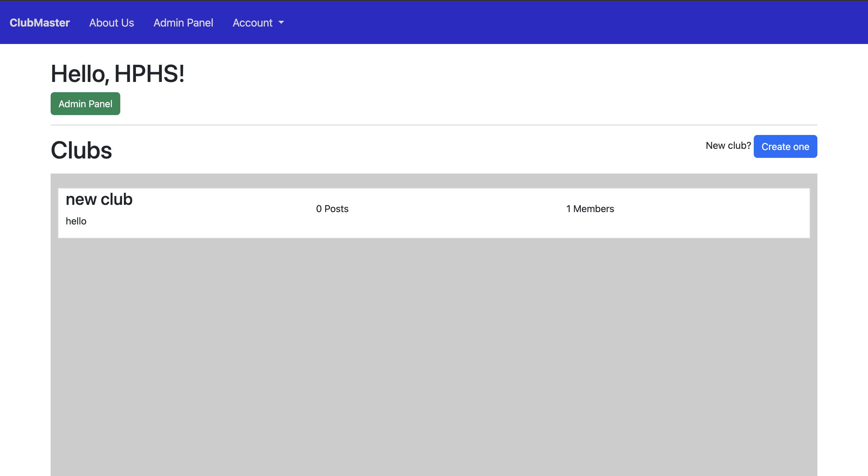Image resolution: width=868 pixels, height=476 pixels.
Task: Open the About Us page
Action: 112,23
